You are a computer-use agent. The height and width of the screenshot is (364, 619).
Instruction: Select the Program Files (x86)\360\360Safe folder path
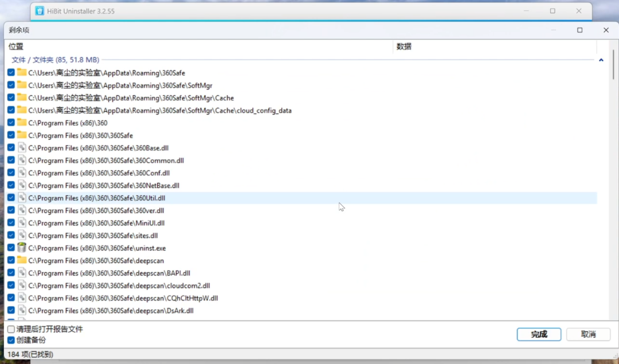pos(81,135)
